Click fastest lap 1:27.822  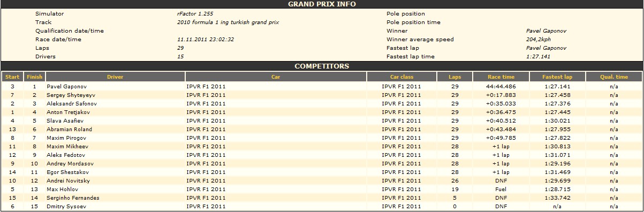[x=557, y=138]
